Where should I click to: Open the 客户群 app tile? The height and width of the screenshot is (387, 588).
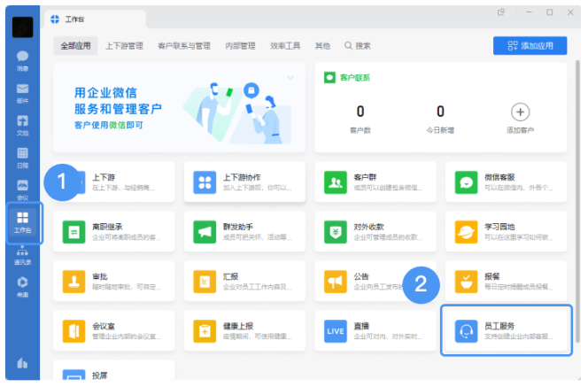336,182
